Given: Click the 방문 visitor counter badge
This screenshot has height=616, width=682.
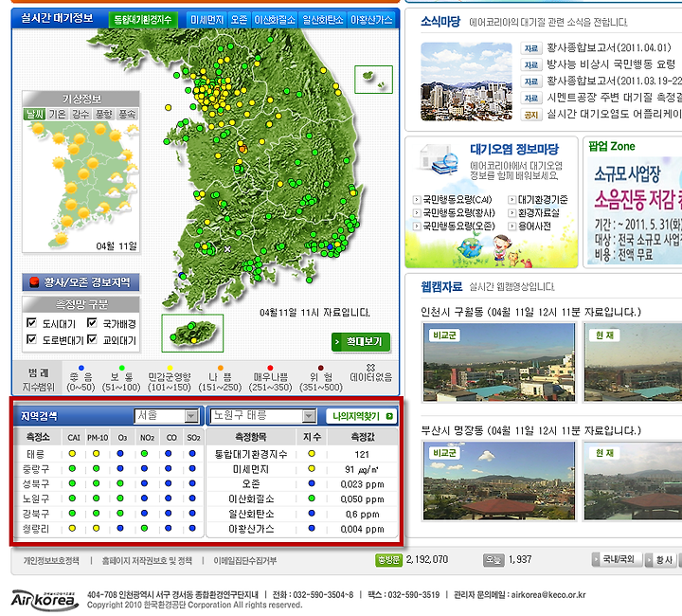Looking at the screenshot, I should (389, 560).
